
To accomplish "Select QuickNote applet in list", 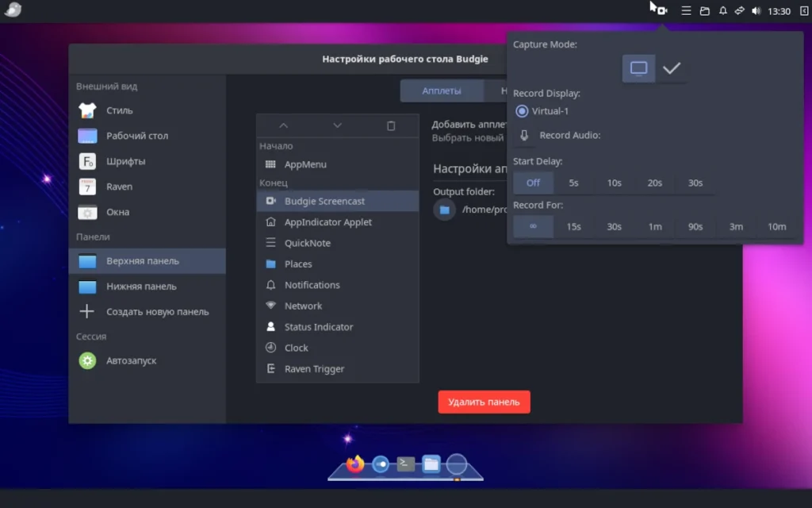I will click(x=338, y=243).
